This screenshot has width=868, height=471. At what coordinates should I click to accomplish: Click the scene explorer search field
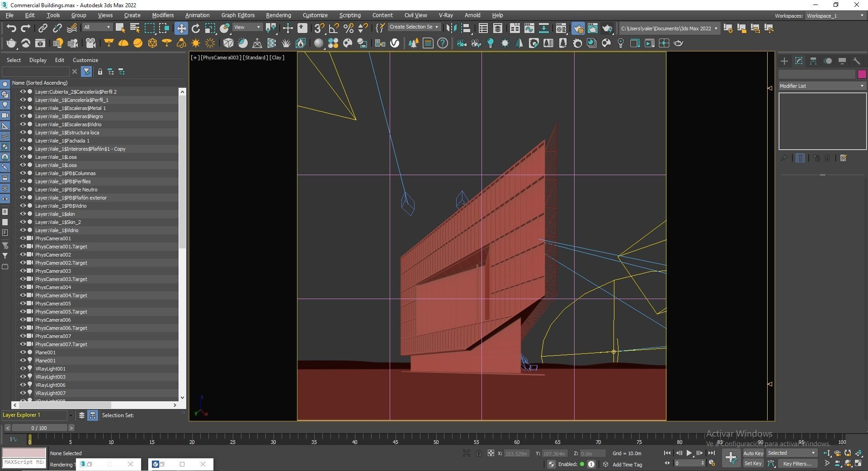tap(36, 71)
